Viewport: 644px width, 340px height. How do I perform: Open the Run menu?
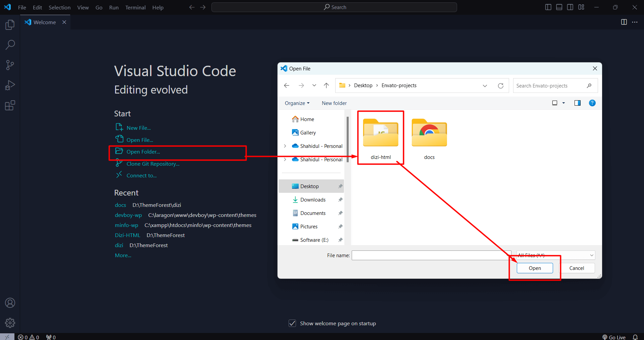[114, 7]
